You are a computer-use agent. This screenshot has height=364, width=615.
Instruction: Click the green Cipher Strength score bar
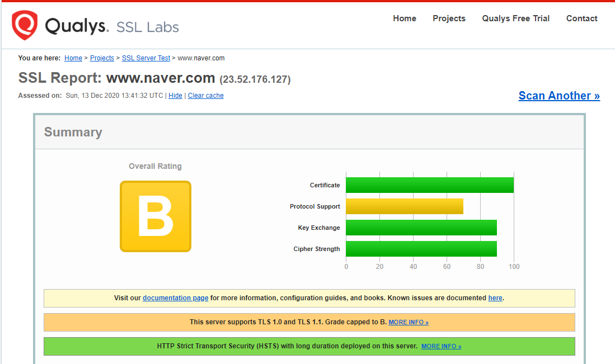421,249
